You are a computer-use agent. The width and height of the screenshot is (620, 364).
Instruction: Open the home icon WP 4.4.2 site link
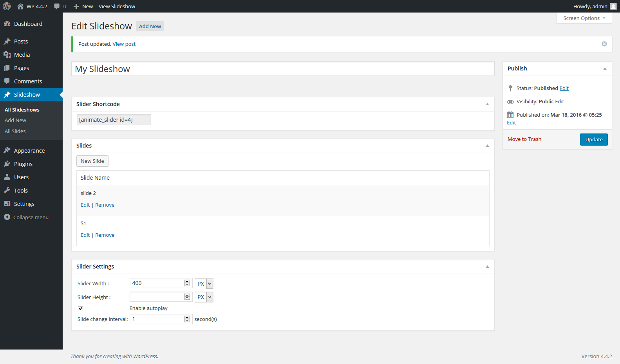tap(32, 6)
